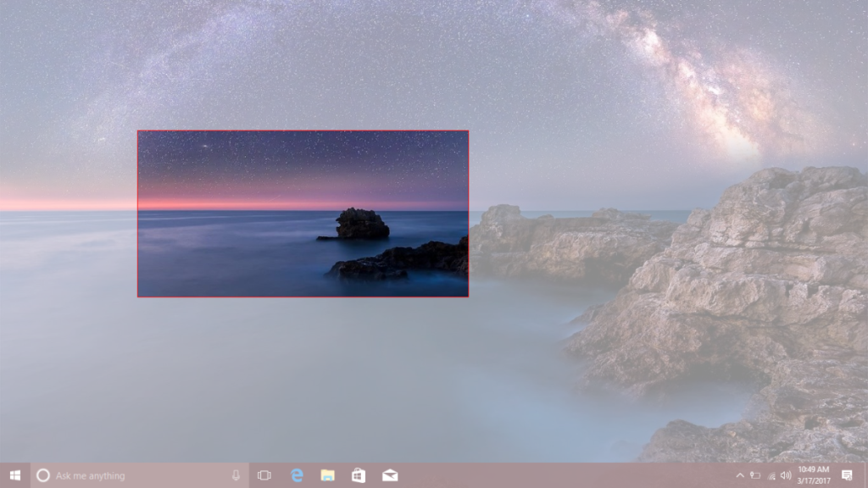Open the clock and calendar flyout
The image size is (868, 488).
pos(812,470)
